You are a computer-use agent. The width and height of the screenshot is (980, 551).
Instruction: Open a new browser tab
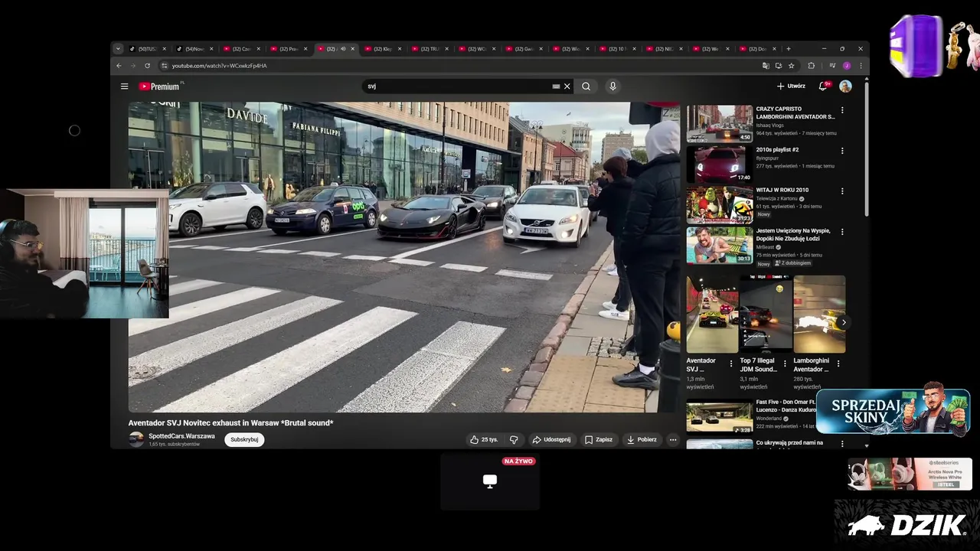coord(789,49)
